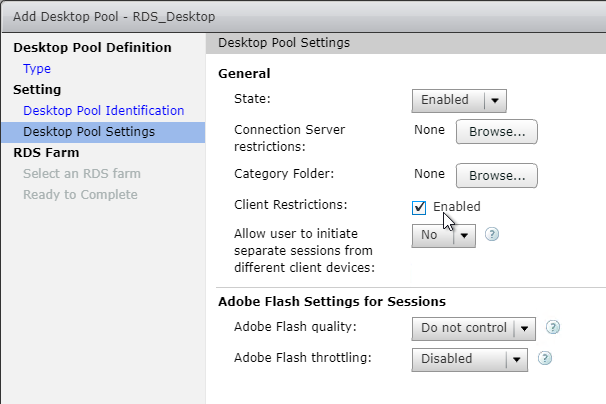Expand the State dropdown arrow
Image resolution: width=606 pixels, height=404 pixels.
tap(495, 101)
